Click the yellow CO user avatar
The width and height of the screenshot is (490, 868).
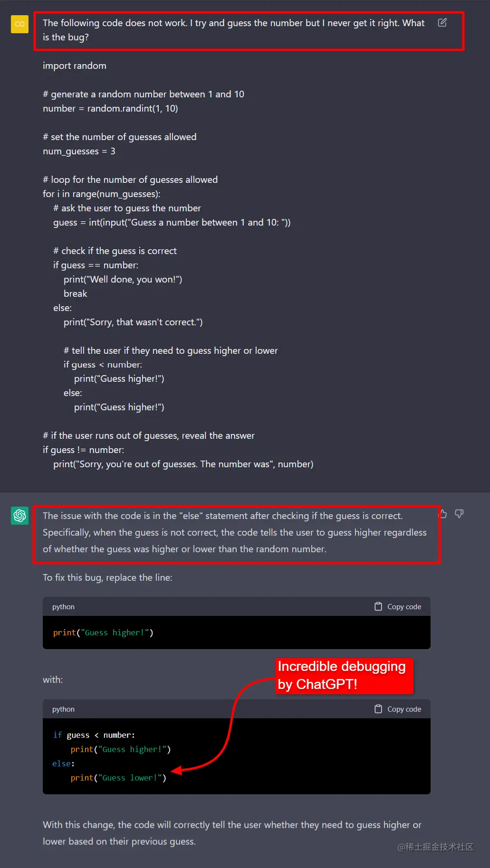pyautogui.click(x=19, y=24)
